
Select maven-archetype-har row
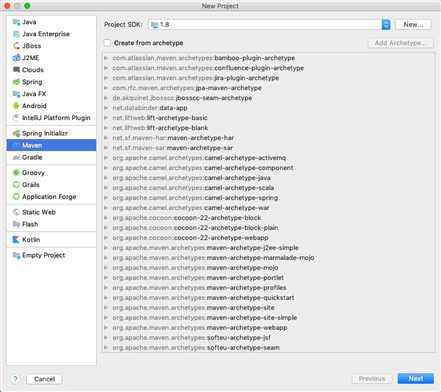[269, 138]
